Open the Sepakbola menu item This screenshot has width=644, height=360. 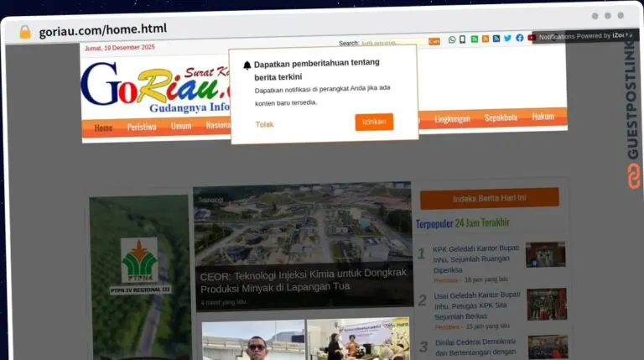501,117
